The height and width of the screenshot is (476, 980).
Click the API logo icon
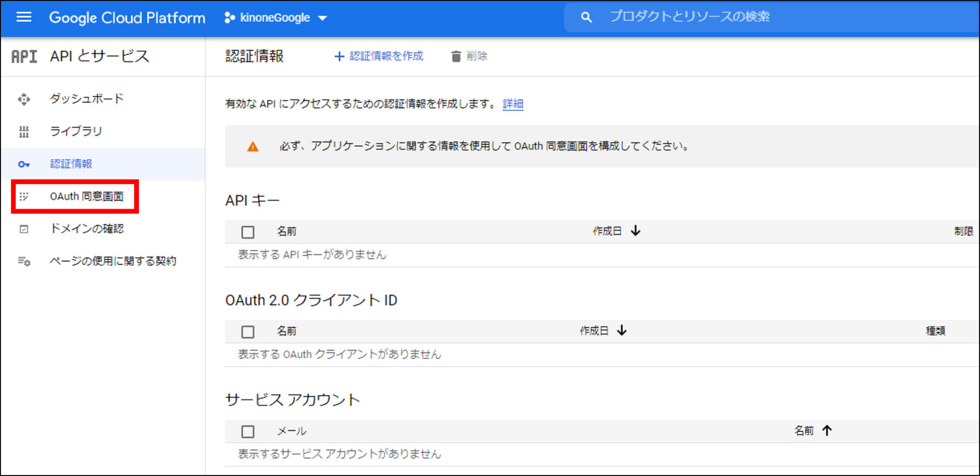coord(24,56)
